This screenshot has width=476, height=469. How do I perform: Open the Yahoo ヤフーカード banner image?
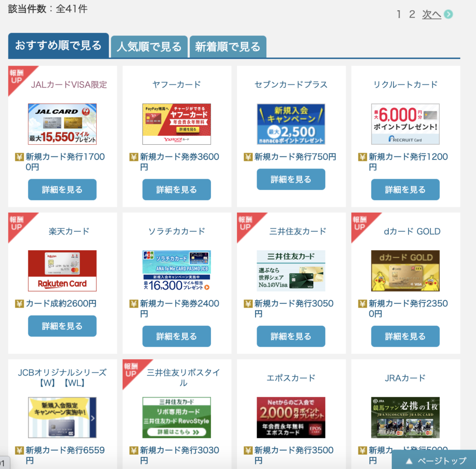point(177,124)
